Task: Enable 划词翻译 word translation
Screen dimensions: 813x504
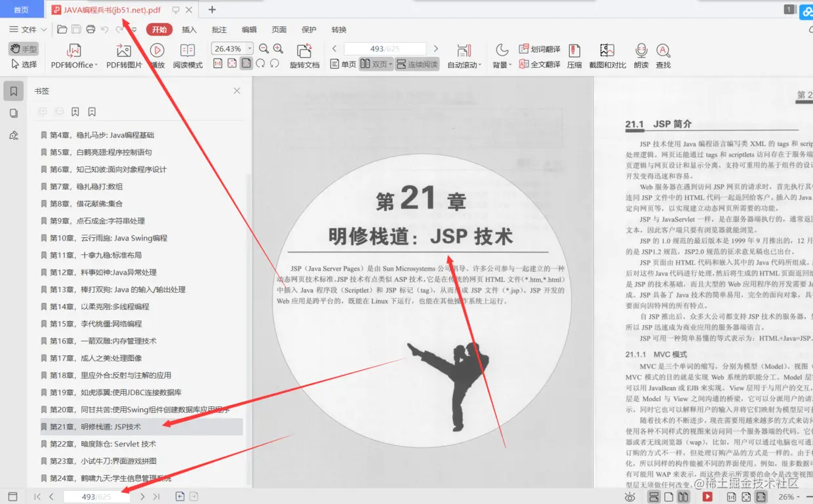Action: coord(540,49)
